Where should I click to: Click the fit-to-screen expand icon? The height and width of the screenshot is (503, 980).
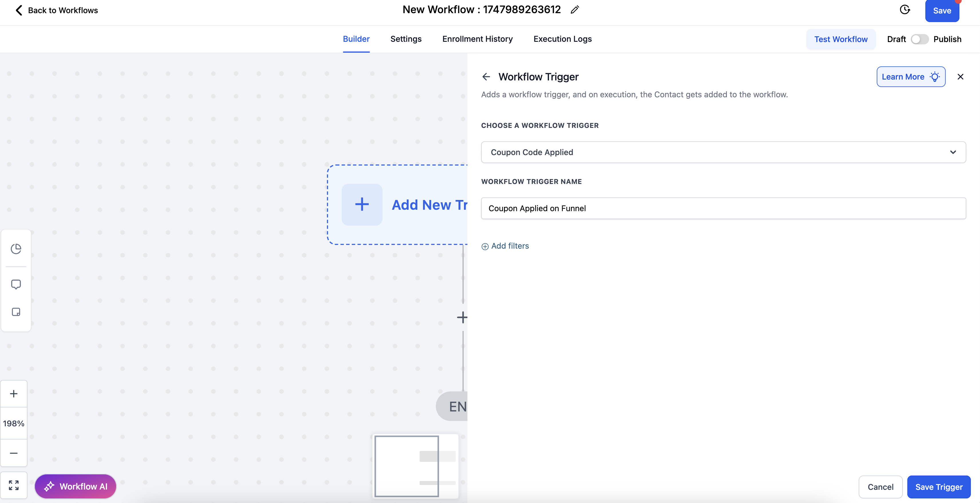click(14, 485)
